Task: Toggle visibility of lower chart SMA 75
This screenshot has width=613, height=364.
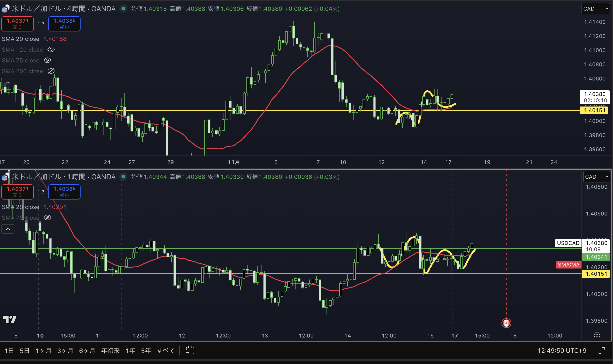Action: click(x=47, y=218)
